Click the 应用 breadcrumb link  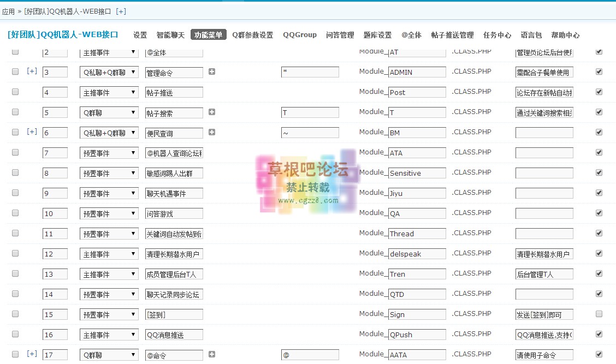[x=8, y=11]
